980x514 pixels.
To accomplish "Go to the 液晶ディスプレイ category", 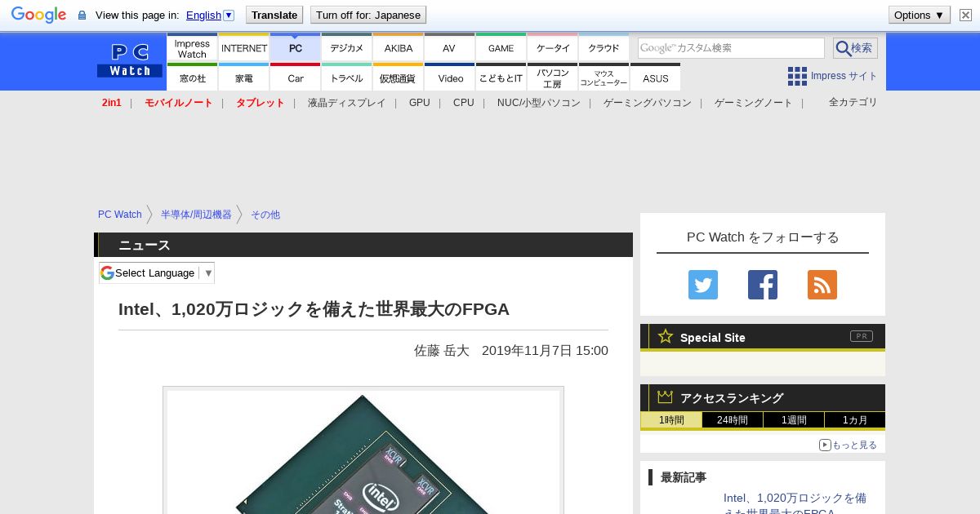I will coord(346,103).
